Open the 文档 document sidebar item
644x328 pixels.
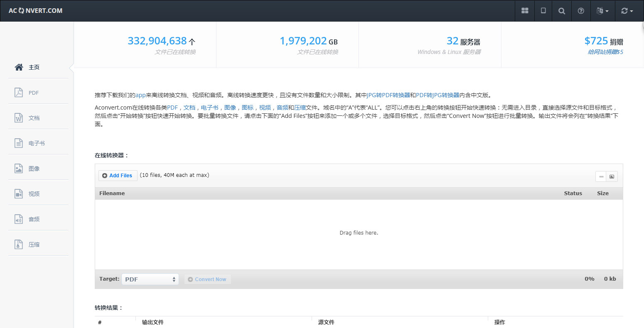(x=38, y=118)
